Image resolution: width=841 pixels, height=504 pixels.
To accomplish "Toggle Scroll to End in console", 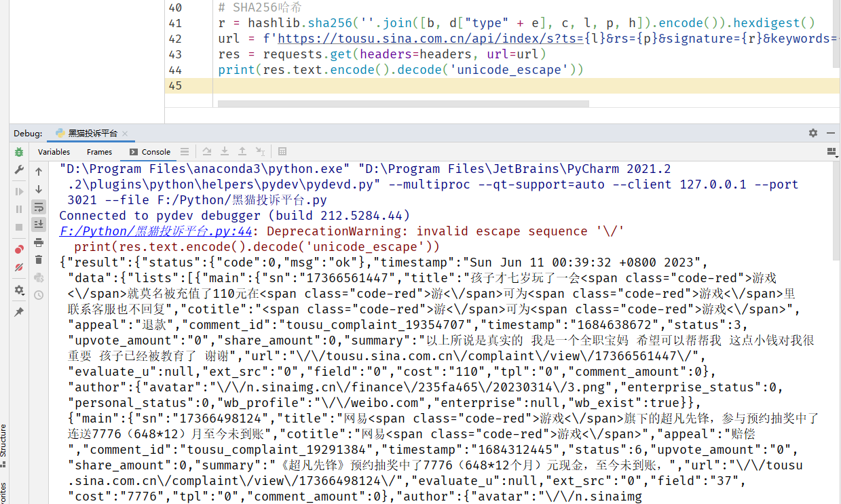I will coord(39,224).
